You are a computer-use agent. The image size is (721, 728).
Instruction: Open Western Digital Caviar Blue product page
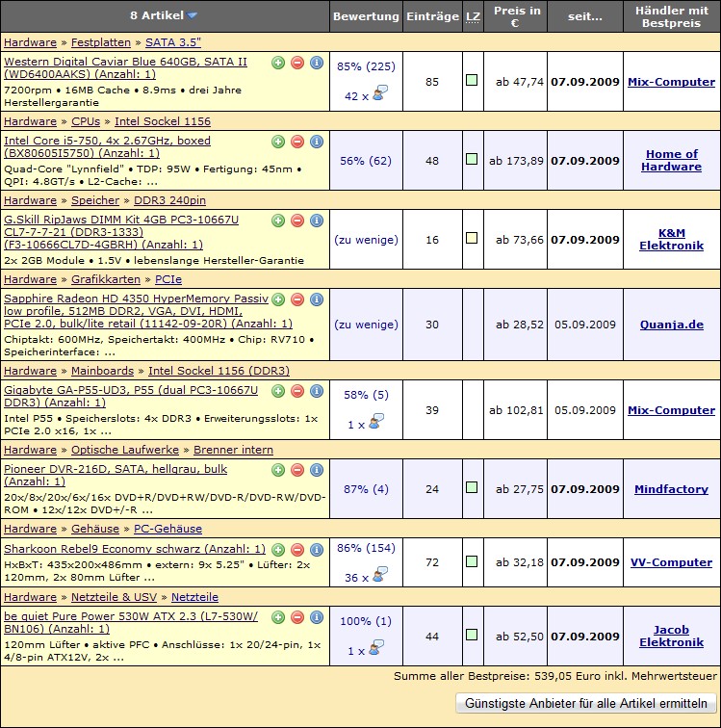(x=125, y=67)
